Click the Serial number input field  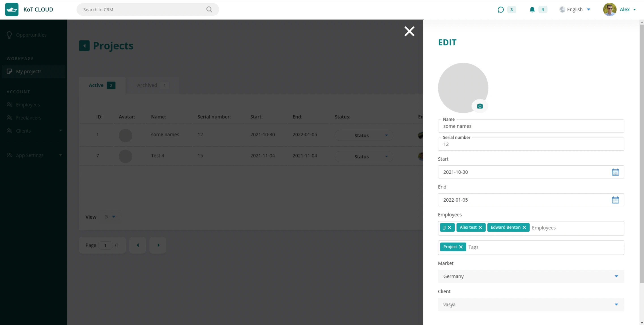[x=531, y=144]
